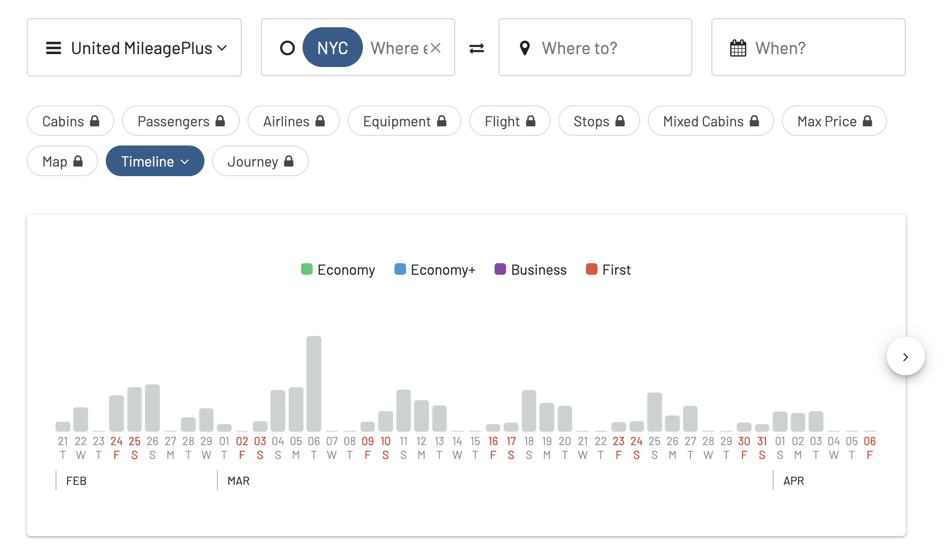Toggle Business series in the chart legend

click(x=530, y=269)
